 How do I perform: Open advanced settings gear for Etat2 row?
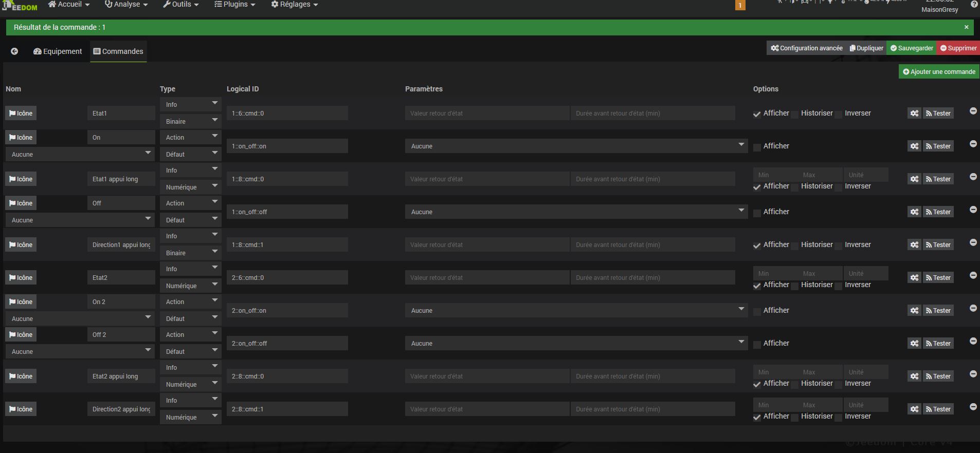[x=914, y=278]
